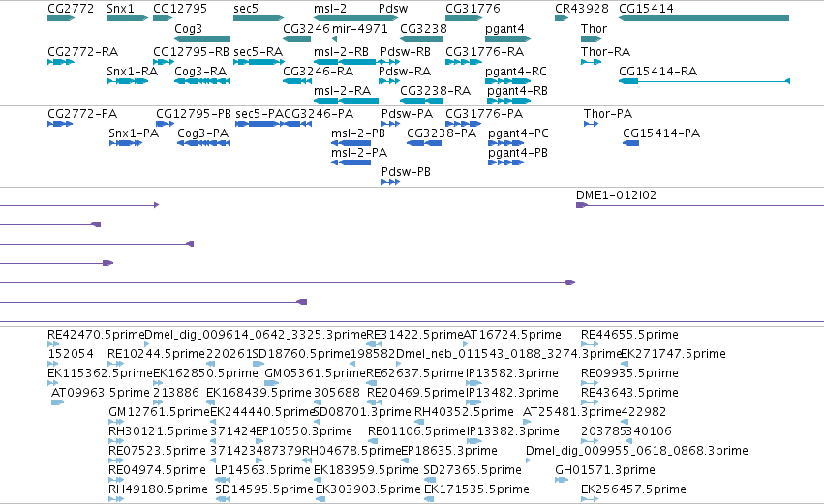Image resolution: width=824 pixels, height=504 pixels.
Task: Click the RH40352.5prime EST label
Action: pyautogui.click(x=464, y=412)
